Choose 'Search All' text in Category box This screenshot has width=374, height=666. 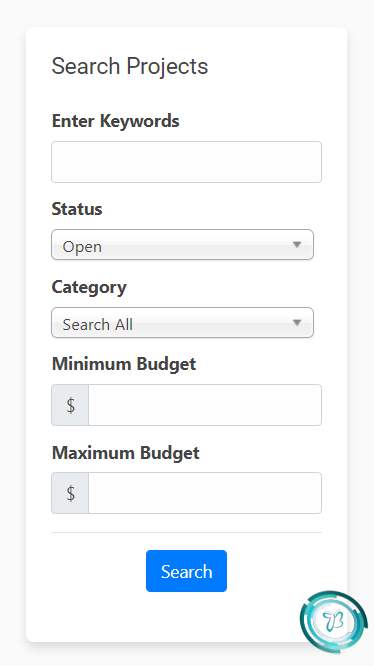click(x=98, y=325)
